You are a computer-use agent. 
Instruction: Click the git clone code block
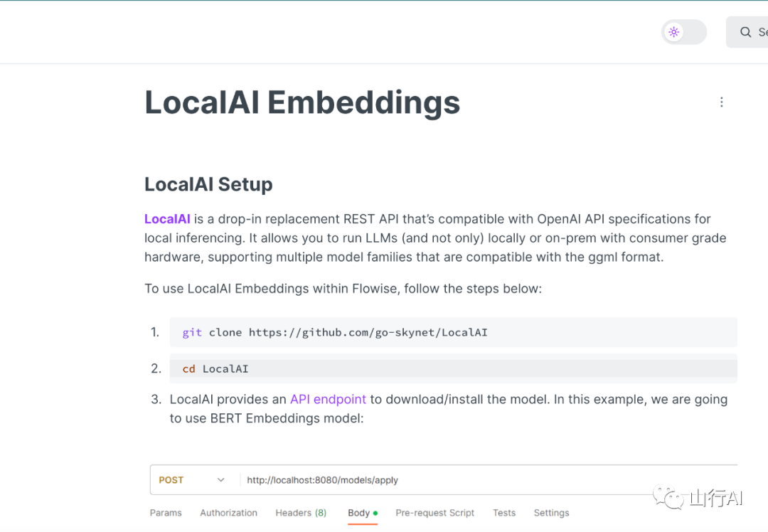click(453, 332)
